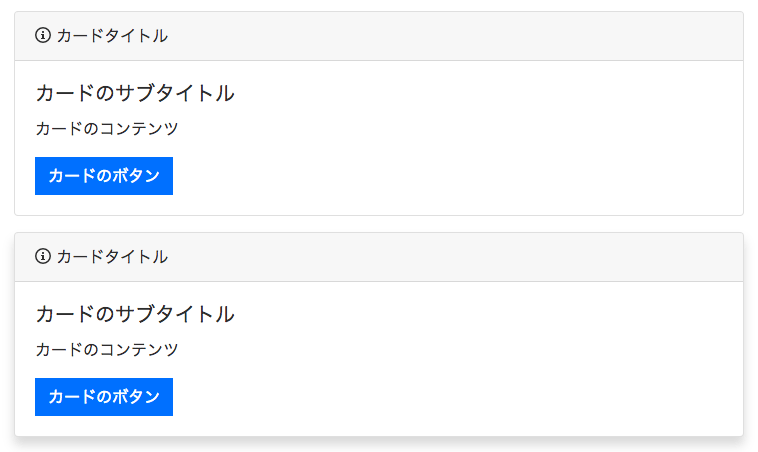Click the blue カードのボタン in the shadowed second card
This screenshot has width=758, height=452.
point(104,397)
